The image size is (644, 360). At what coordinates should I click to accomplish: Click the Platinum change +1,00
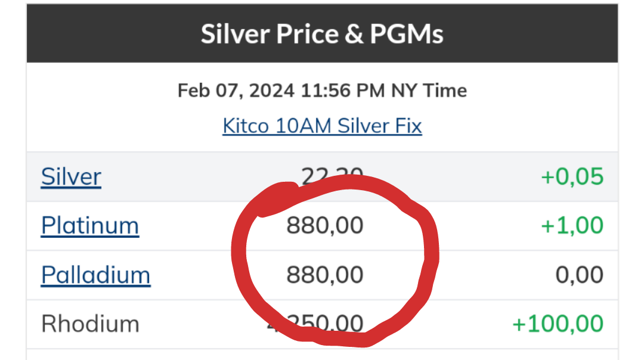(x=572, y=226)
